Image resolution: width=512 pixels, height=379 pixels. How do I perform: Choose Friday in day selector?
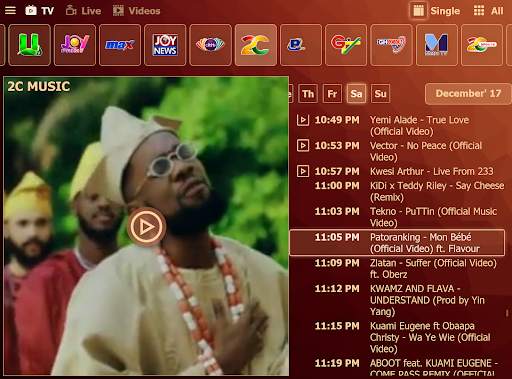tap(332, 94)
